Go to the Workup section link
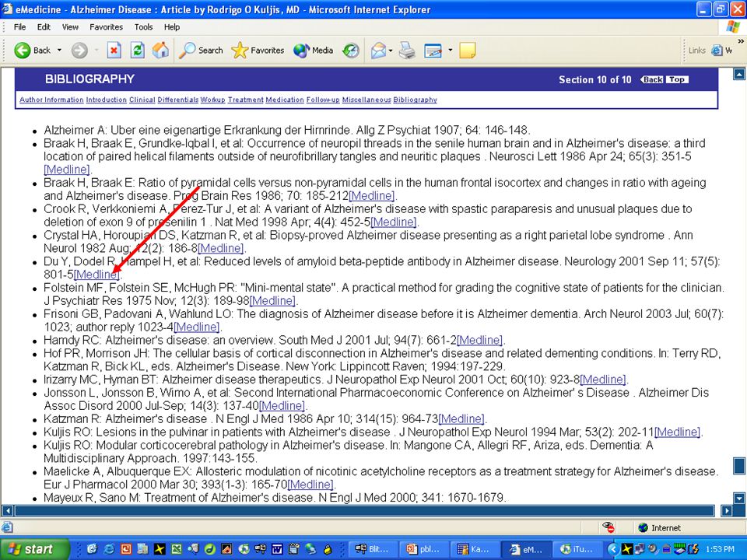Image resolution: width=747 pixels, height=560 pixels. (x=212, y=100)
